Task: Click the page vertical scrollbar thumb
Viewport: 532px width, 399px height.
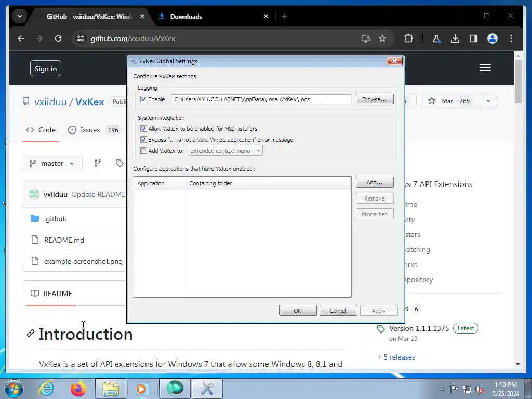Action: click(x=518, y=82)
